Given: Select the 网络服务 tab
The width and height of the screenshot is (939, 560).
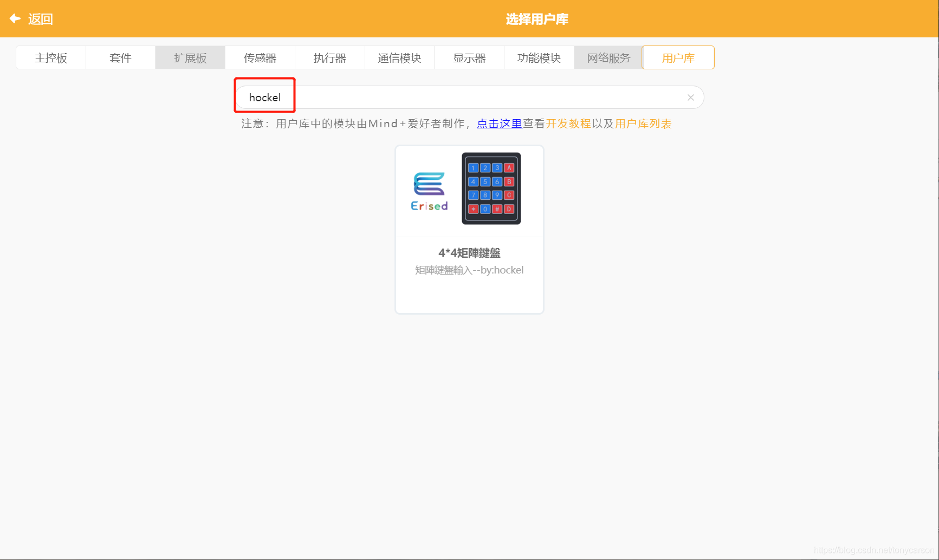Looking at the screenshot, I should point(608,57).
